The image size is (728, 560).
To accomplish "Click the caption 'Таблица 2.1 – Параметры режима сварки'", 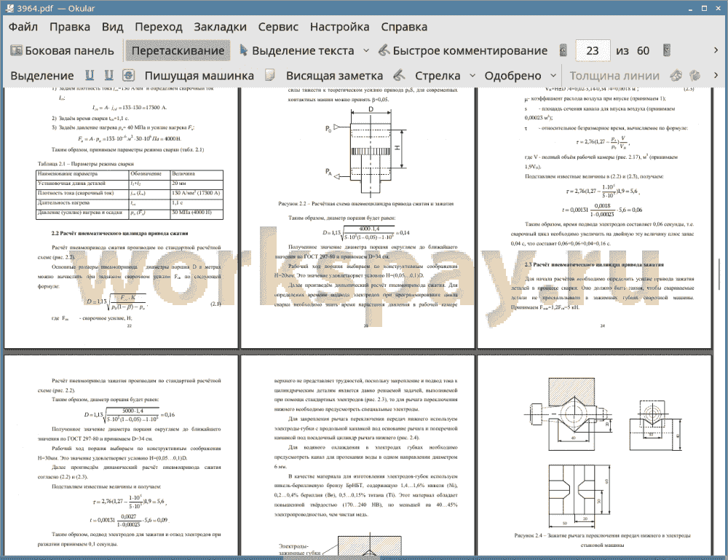I will tap(85, 163).
